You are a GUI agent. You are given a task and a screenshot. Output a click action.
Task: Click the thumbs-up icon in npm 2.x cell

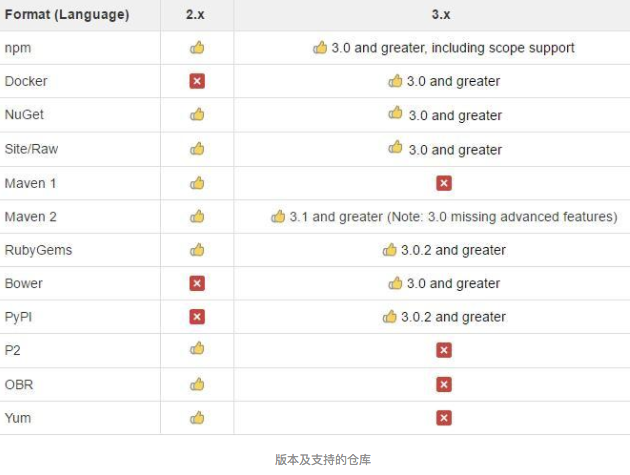pos(197,48)
